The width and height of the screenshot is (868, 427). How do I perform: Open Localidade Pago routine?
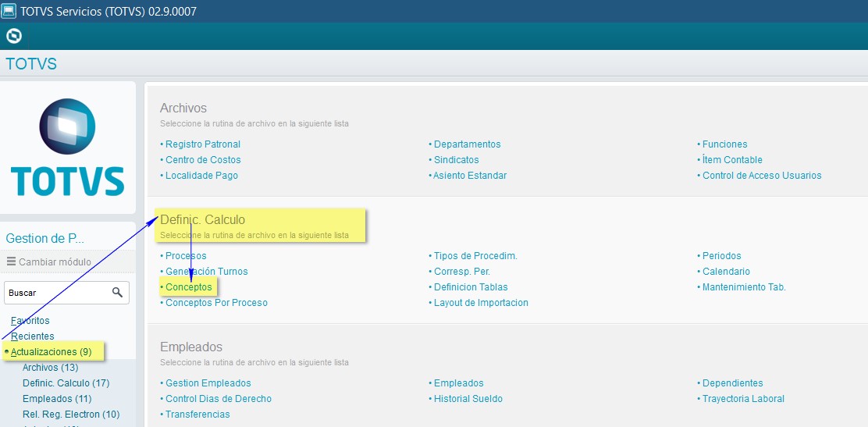pyautogui.click(x=201, y=175)
